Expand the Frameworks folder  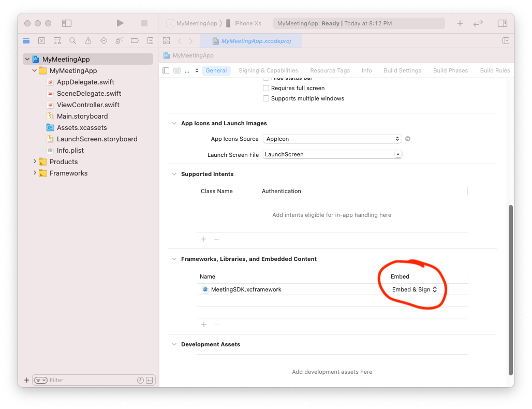coord(34,173)
